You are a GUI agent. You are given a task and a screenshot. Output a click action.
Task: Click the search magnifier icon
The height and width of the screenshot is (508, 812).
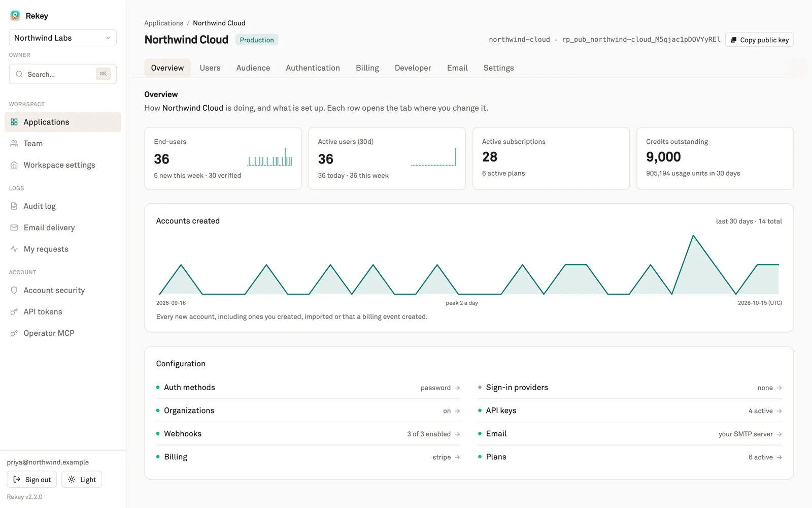click(x=19, y=74)
